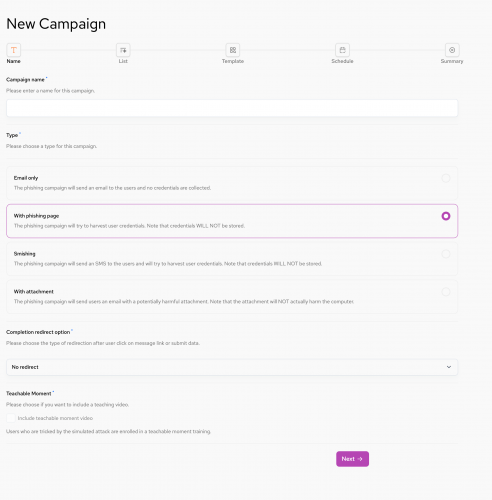Jump to the Schedule step icon

tap(342, 50)
